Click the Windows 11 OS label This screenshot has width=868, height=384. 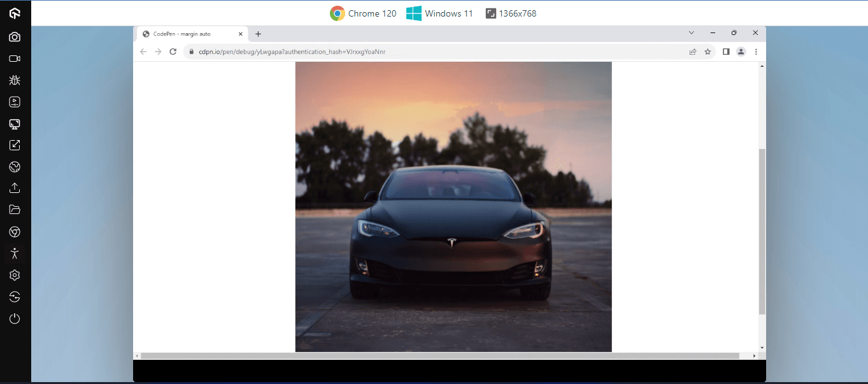tap(439, 13)
